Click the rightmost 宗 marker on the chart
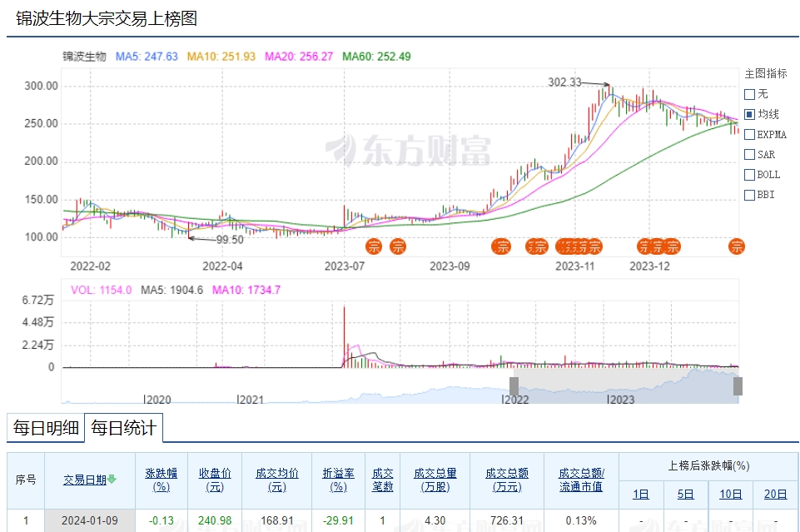Image resolution: width=800 pixels, height=532 pixels. pyautogui.click(x=737, y=246)
